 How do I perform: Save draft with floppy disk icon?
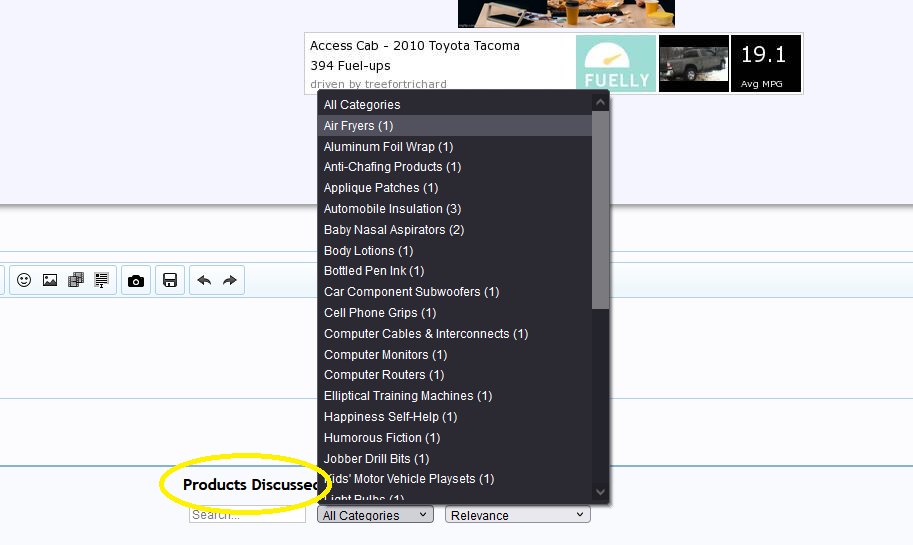(x=170, y=281)
